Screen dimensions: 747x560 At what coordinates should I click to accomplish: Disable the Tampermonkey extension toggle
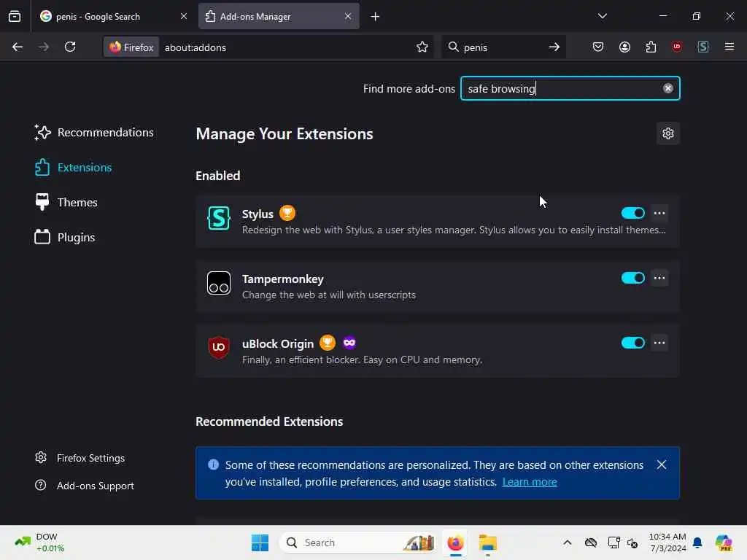pyautogui.click(x=632, y=278)
